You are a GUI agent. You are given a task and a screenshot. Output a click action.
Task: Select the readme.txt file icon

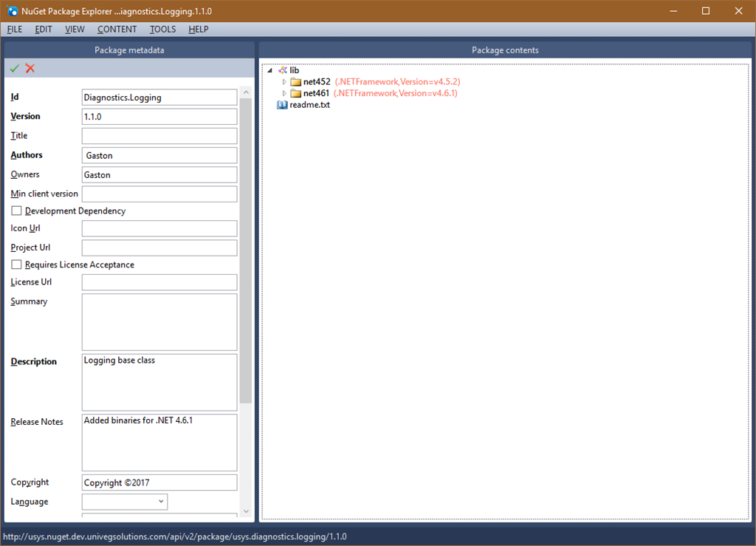click(282, 105)
